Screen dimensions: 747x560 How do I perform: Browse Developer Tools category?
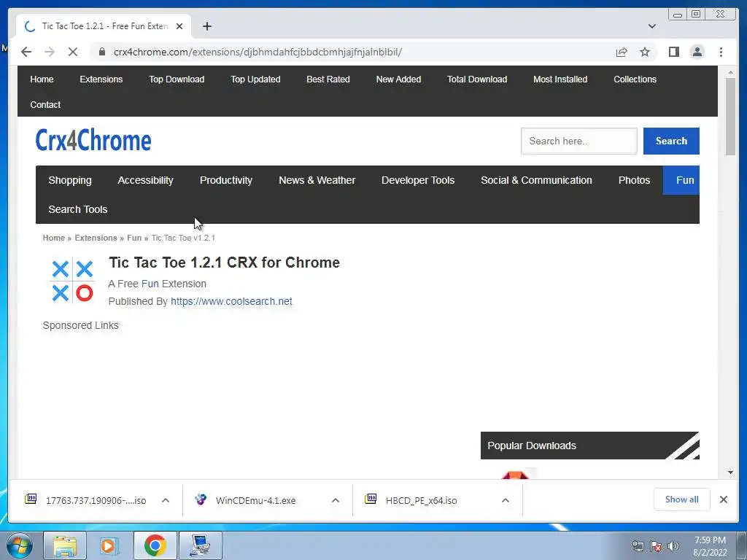point(418,180)
